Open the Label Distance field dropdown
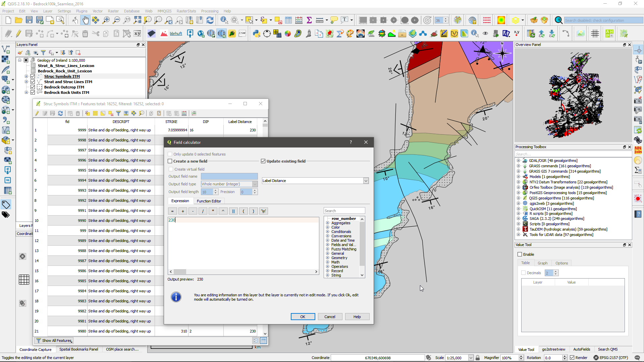This screenshot has width=644, height=362. [x=366, y=181]
